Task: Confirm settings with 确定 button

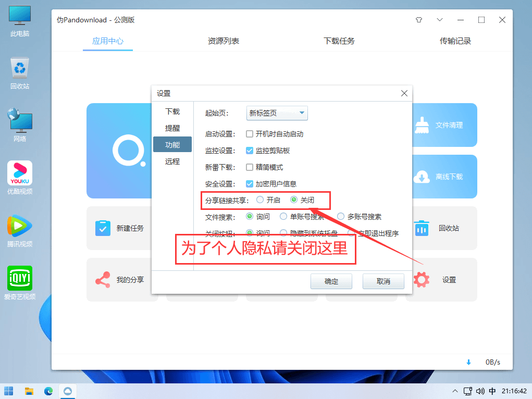Action: pos(331,281)
